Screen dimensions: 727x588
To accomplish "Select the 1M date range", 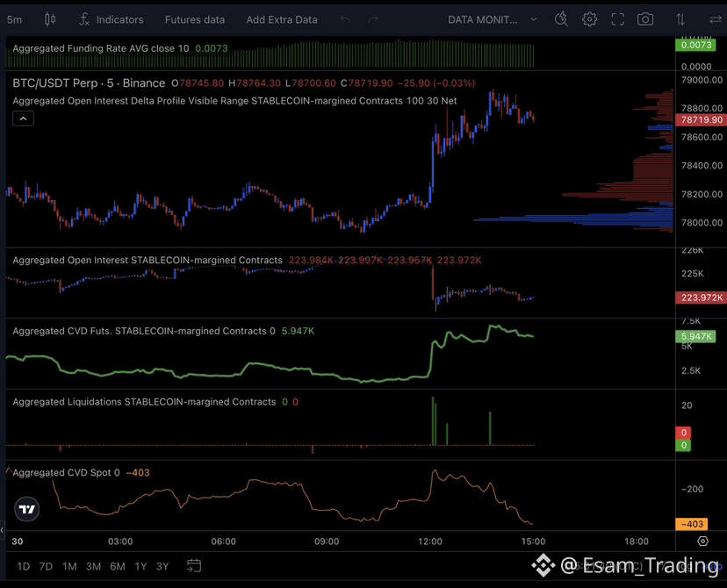I will pos(69,566).
